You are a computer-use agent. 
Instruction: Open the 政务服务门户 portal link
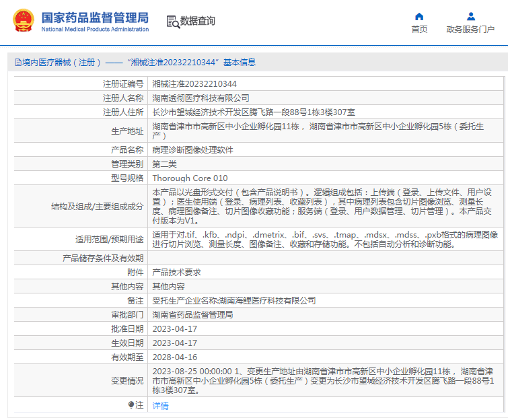point(470,29)
